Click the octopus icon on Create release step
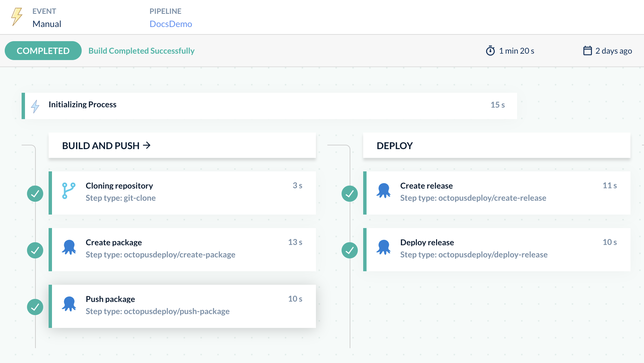 pyautogui.click(x=383, y=191)
